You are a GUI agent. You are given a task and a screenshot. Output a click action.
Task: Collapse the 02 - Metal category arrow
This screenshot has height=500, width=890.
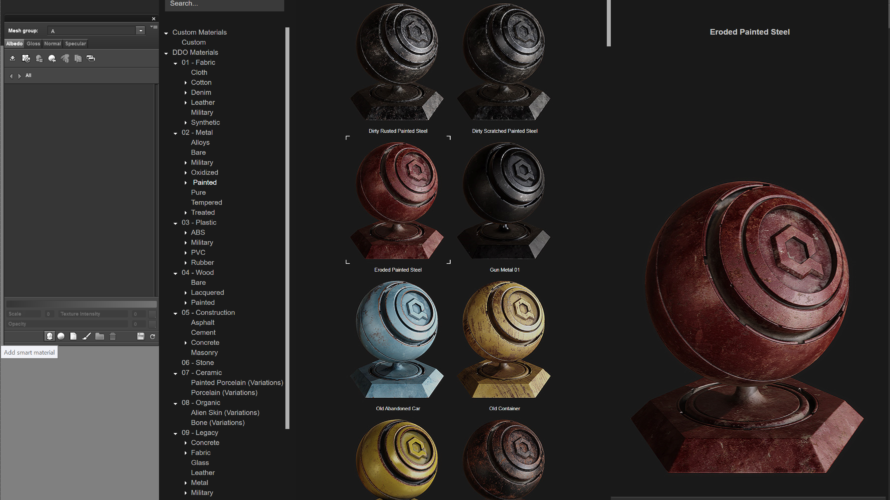[x=175, y=133]
